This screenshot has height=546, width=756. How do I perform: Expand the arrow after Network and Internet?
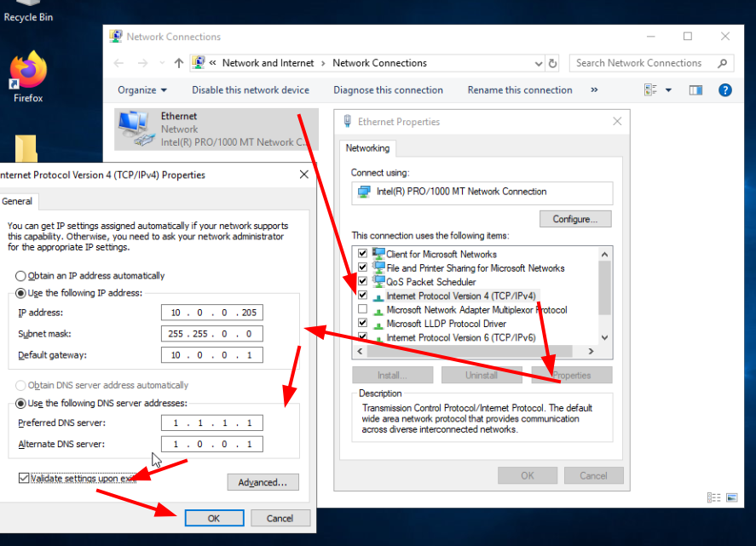point(323,63)
